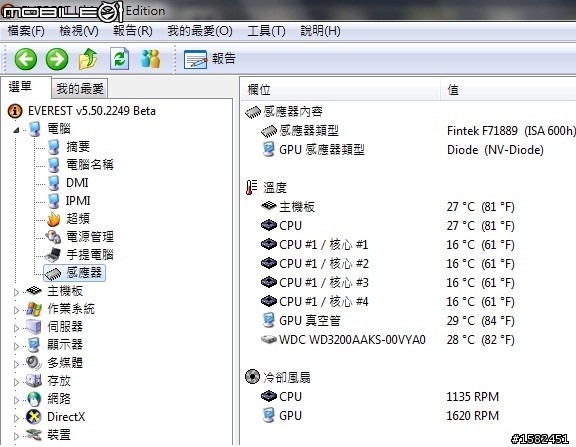The height and width of the screenshot is (447, 576).
Task: Click the 裝置 devices icon
Action: (34, 435)
